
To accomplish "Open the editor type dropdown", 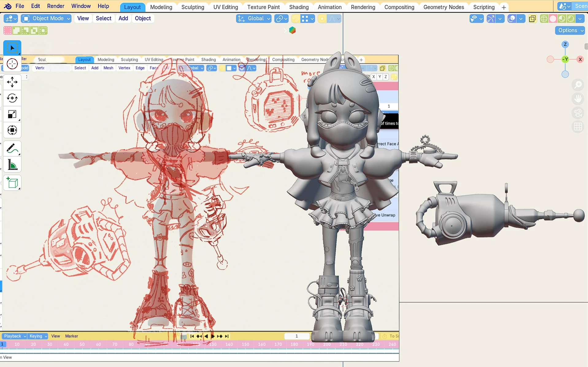I will point(11,19).
